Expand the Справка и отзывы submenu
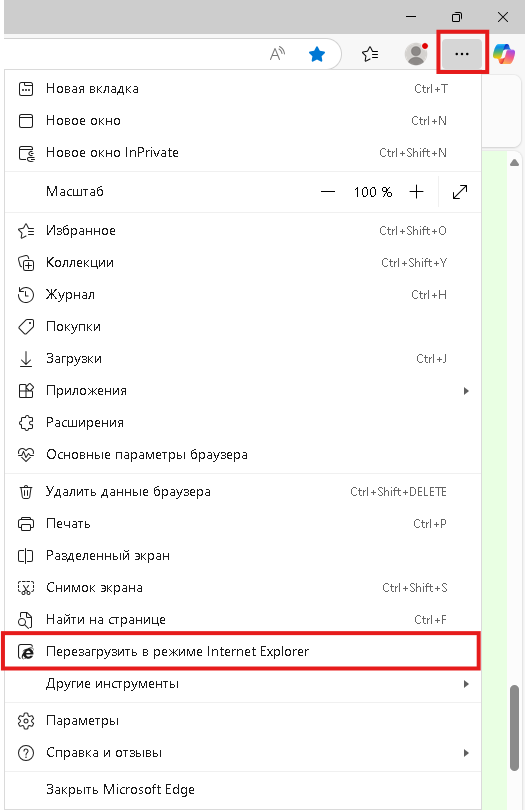Screen dimensions: 525x810 click(243, 753)
